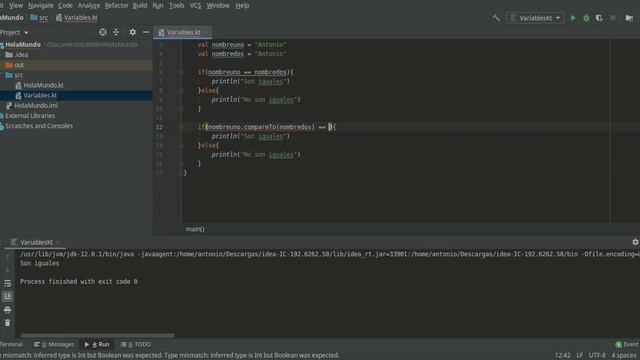
Task: Close the Variables.kt editor tab
Action: point(207,32)
